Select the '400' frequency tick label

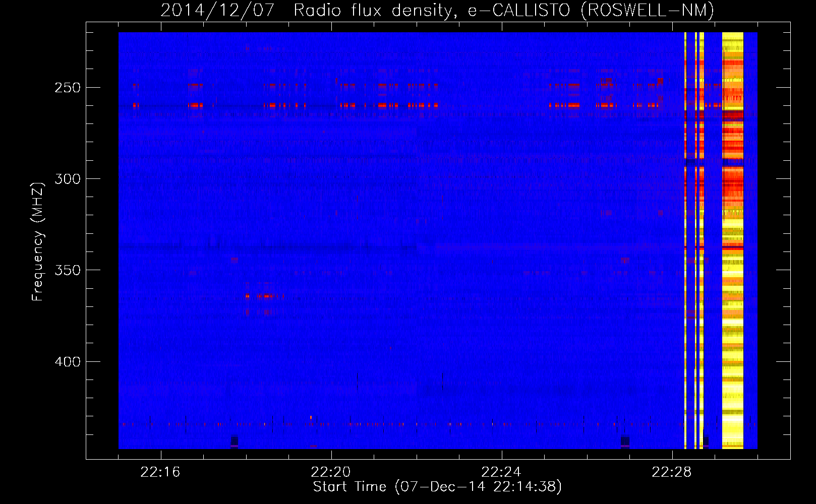click(68, 362)
